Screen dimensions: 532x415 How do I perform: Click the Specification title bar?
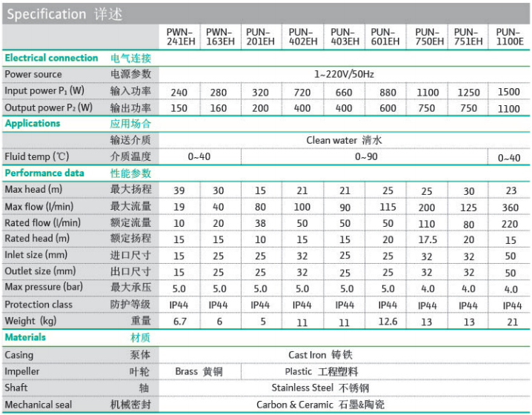(x=266, y=14)
